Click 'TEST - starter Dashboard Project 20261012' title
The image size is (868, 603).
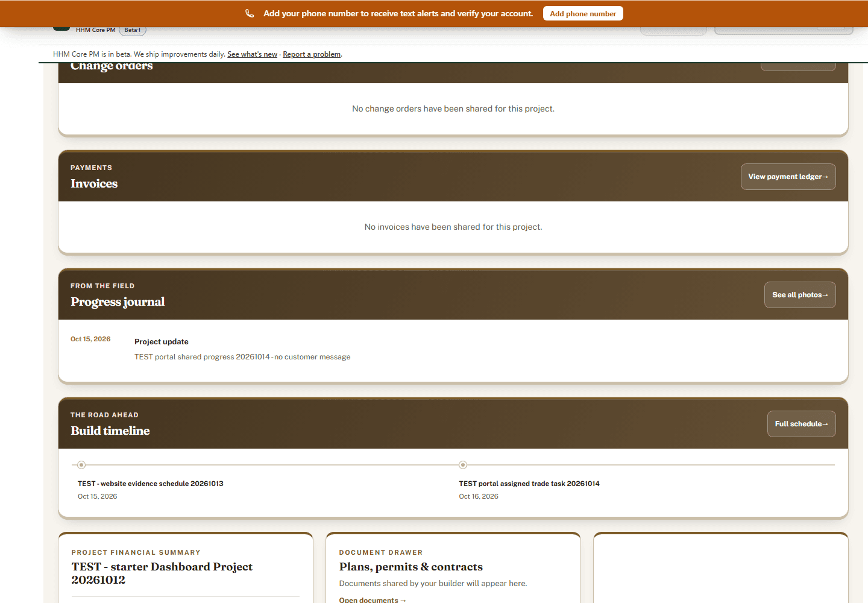point(162,573)
